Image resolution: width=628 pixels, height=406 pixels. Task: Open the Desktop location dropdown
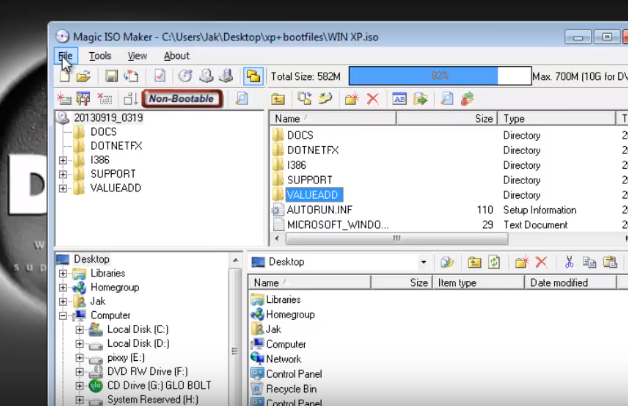(424, 262)
